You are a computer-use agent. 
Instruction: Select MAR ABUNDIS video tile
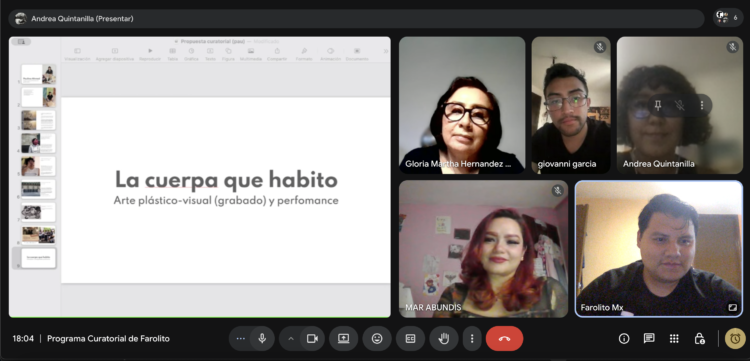click(484, 249)
